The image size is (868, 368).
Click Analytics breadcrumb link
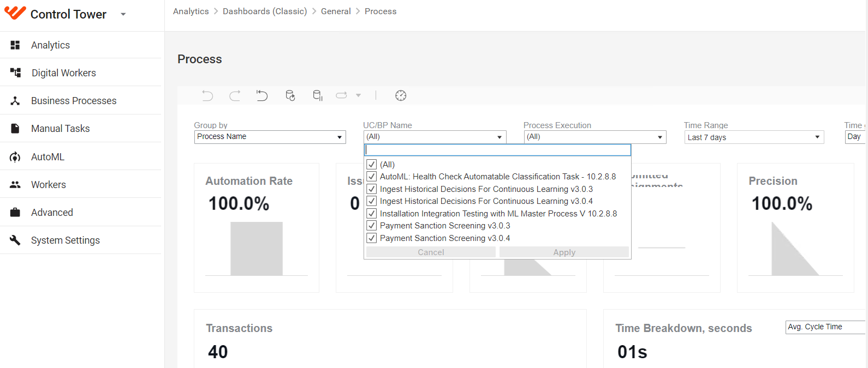[191, 11]
